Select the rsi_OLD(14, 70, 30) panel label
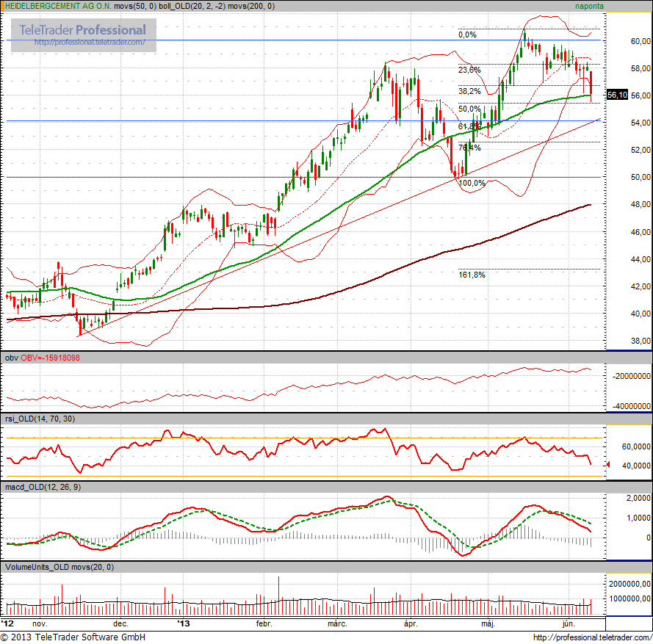Viewport: 653px width, 644px height. pyautogui.click(x=40, y=419)
